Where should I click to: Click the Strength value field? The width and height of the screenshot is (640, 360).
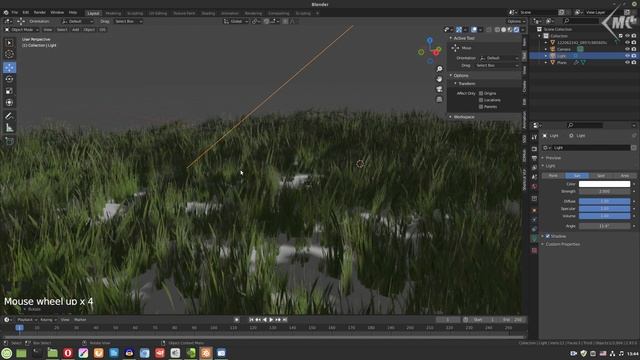(604, 191)
